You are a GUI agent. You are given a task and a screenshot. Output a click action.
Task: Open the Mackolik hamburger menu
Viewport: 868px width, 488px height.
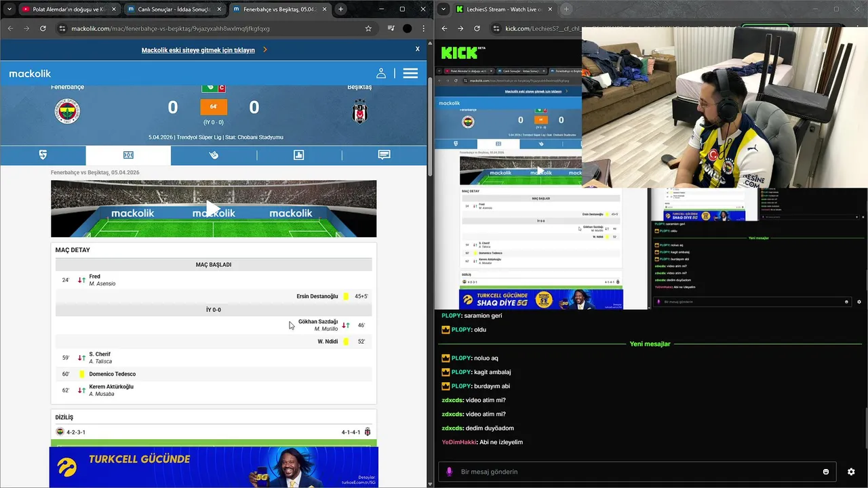pyautogui.click(x=410, y=73)
